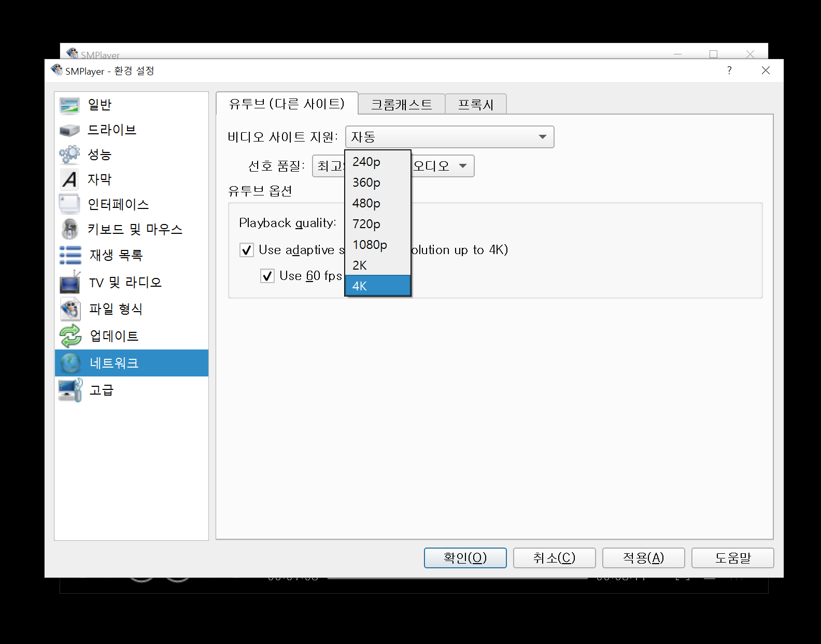Image resolution: width=821 pixels, height=644 pixels.
Task: Minimize the background SMPlayer window
Action: (677, 54)
